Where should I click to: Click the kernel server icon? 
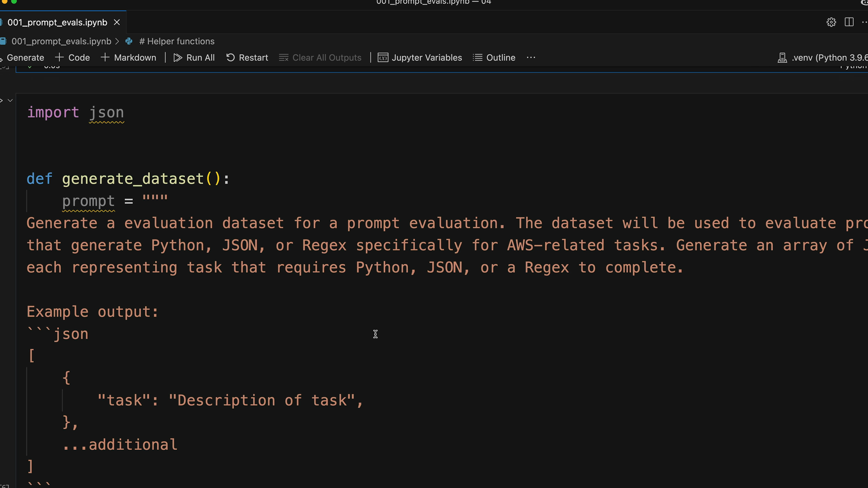click(x=782, y=58)
